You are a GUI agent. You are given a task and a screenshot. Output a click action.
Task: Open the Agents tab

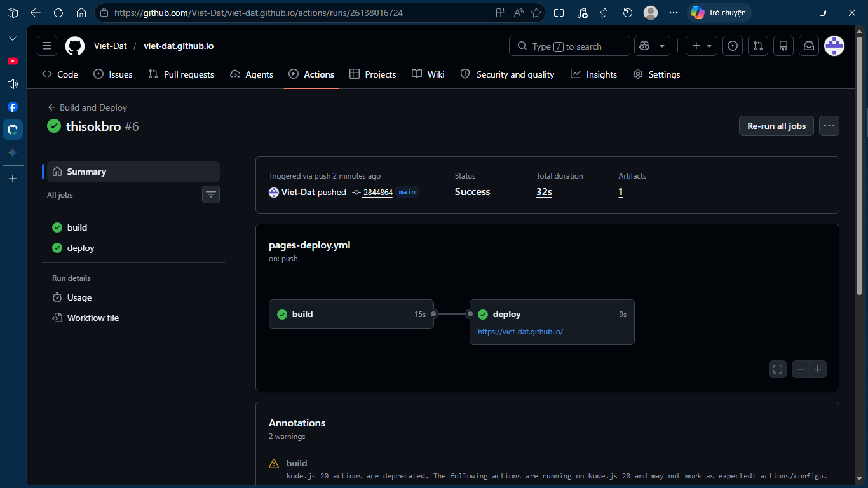click(x=252, y=74)
